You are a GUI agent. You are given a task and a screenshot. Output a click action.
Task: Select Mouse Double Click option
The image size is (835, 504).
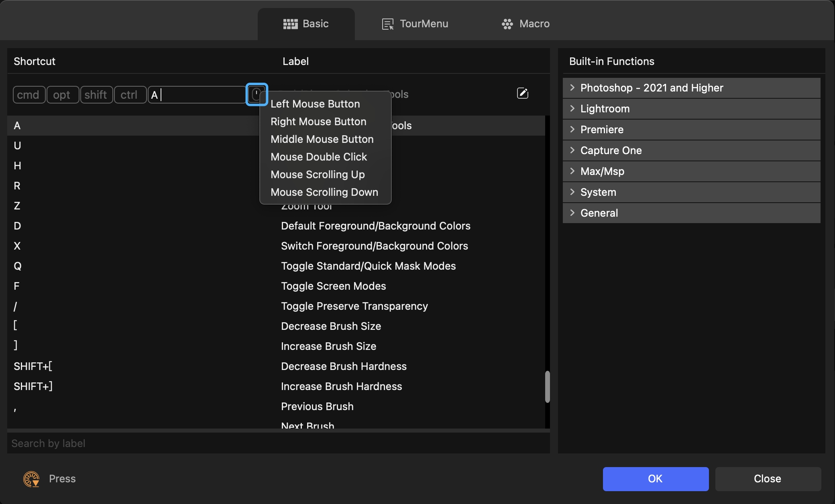pos(325,157)
